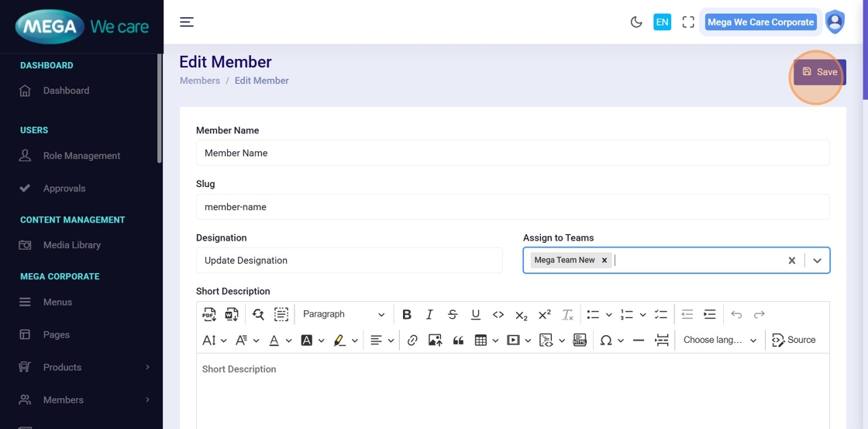Apply italic formatting in editor

[429, 314]
